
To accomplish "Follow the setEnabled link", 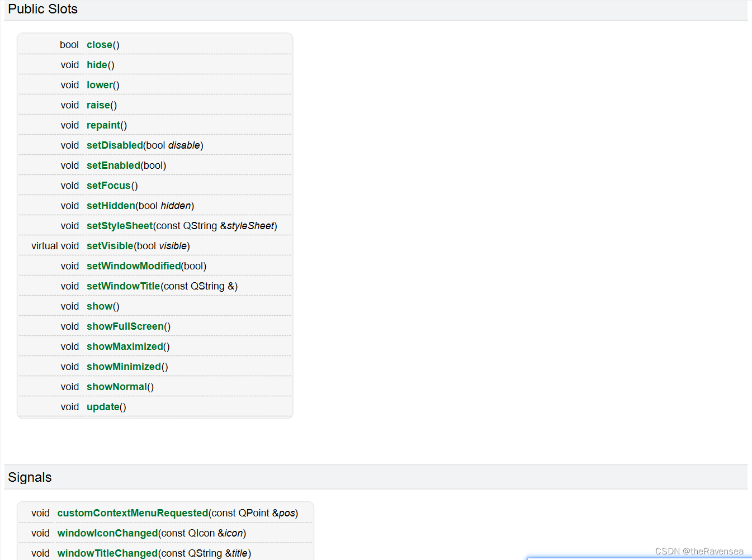I will 113,165.
